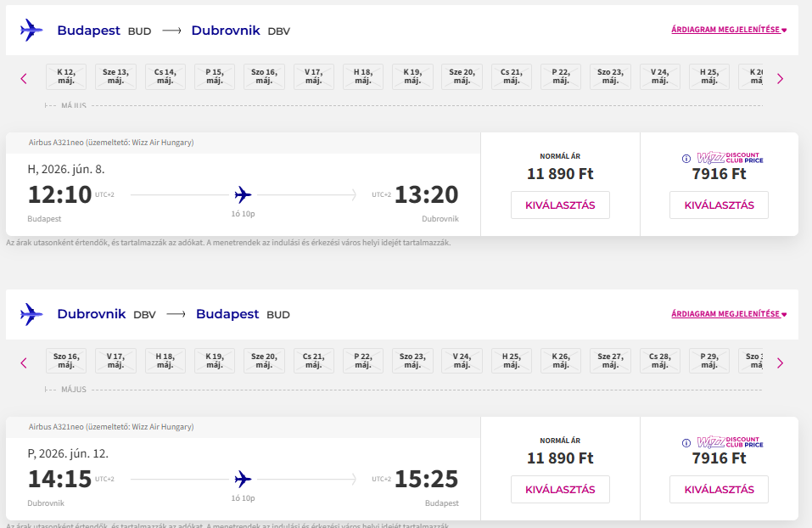Open Árdiagram megjelenítése for Dubrovnik–Budapest

[729, 314]
